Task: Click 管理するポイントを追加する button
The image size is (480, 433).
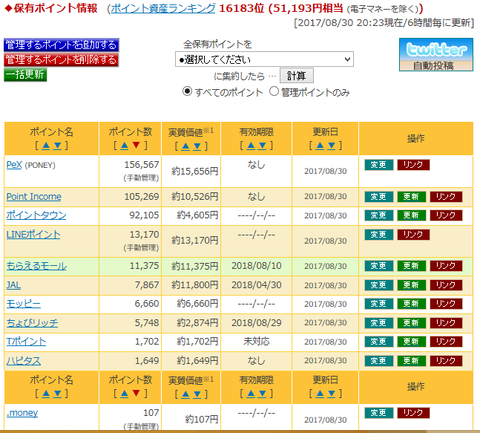Action: coord(61,45)
